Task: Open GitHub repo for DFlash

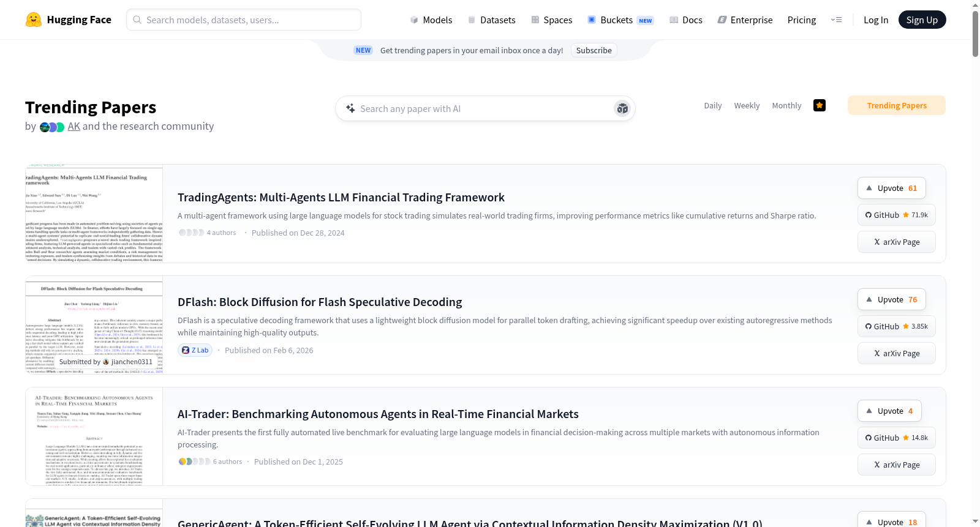Action: (897, 326)
